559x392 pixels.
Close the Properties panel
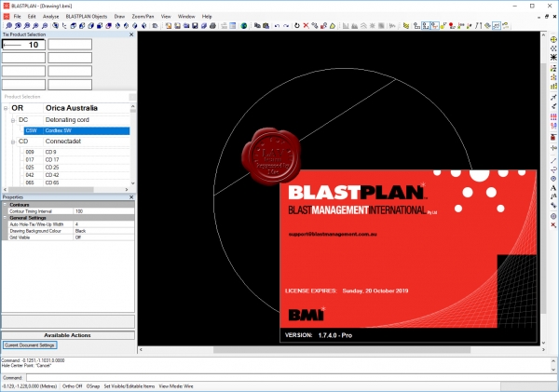(x=131, y=197)
